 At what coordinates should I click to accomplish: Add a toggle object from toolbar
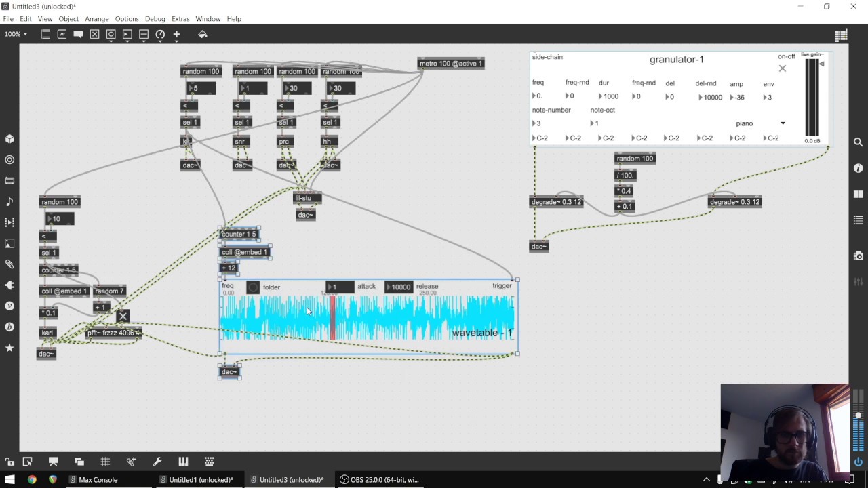[94, 34]
